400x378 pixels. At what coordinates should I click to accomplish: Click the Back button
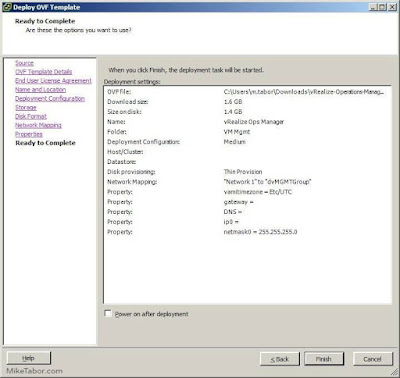pyautogui.click(x=280, y=359)
